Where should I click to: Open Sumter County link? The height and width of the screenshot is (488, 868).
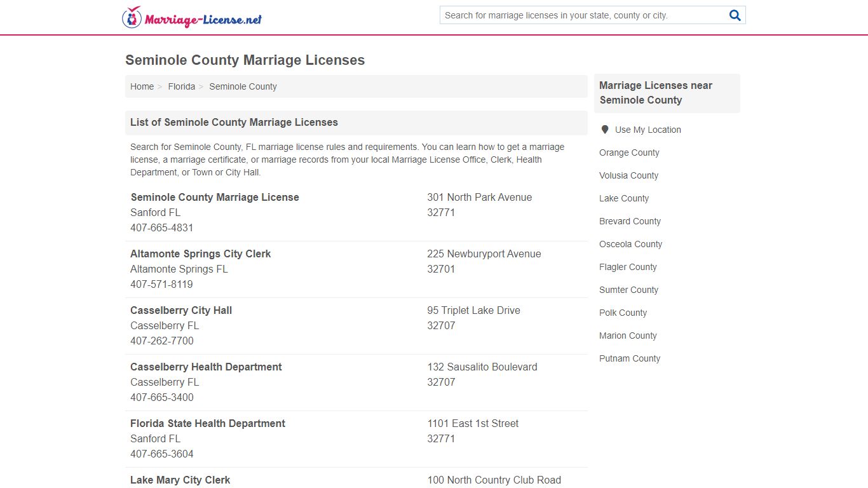[x=628, y=290]
